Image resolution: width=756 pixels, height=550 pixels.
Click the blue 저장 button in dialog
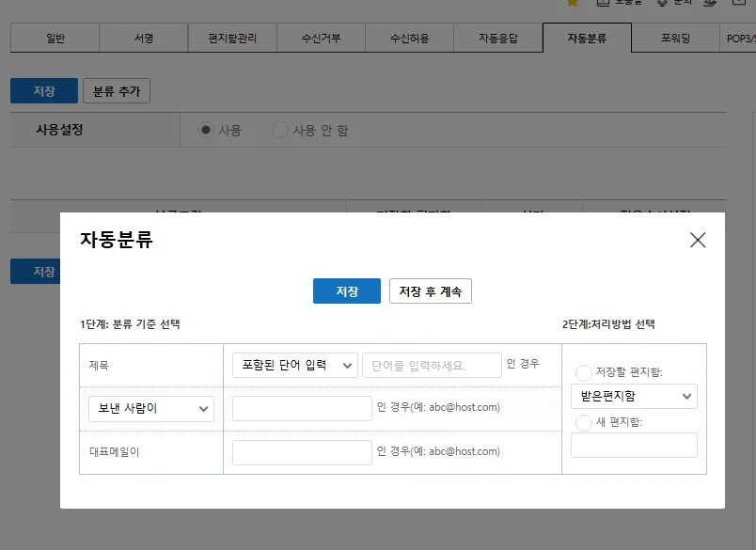347,291
